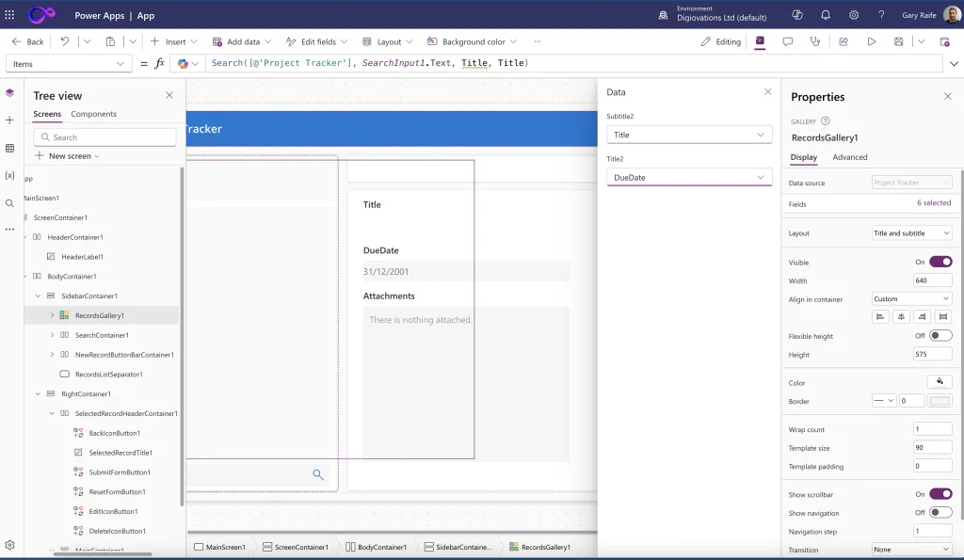Click the Save icon in the toolbar
This screenshot has height=560, width=964.
tap(899, 41)
